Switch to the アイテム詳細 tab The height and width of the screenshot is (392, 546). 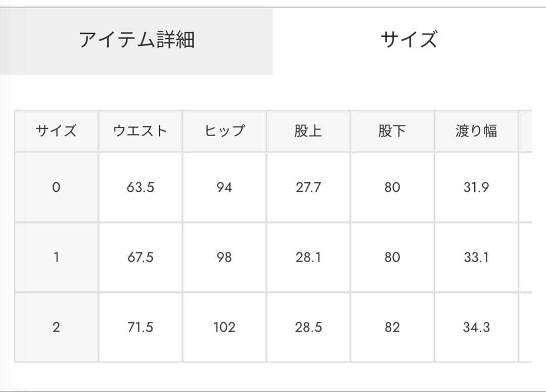pos(136,40)
